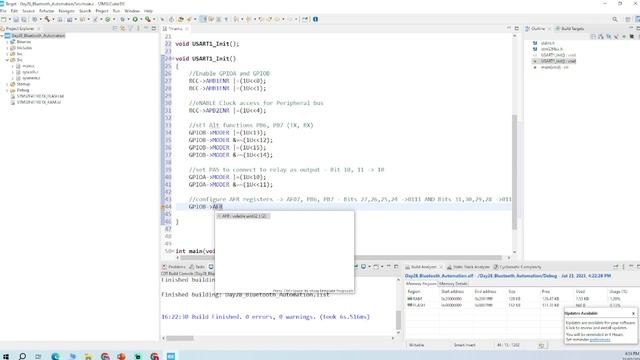Minimize the Project Explorer panel
The height and width of the screenshot is (360, 640).
pos(146,29)
